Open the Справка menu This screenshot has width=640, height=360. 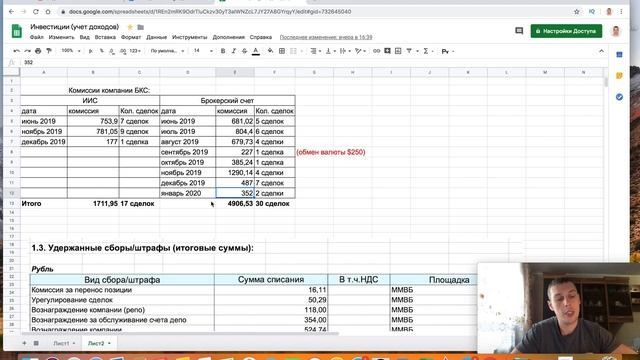click(x=261, y=37)
